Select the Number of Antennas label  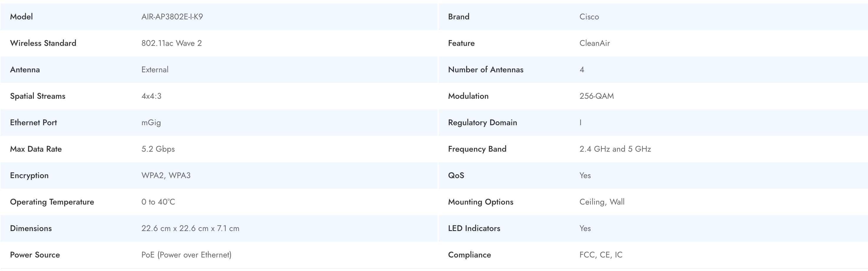[485, 70]
